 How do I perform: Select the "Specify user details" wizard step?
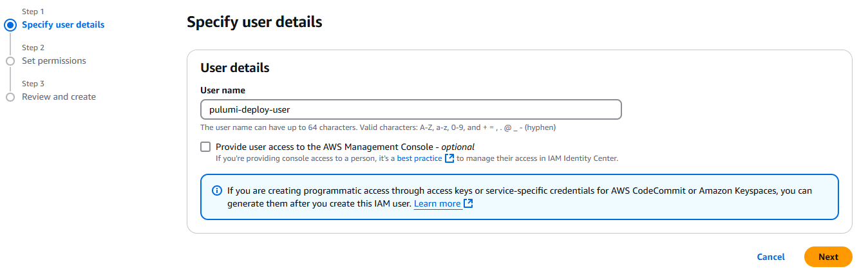click(63, 24)
